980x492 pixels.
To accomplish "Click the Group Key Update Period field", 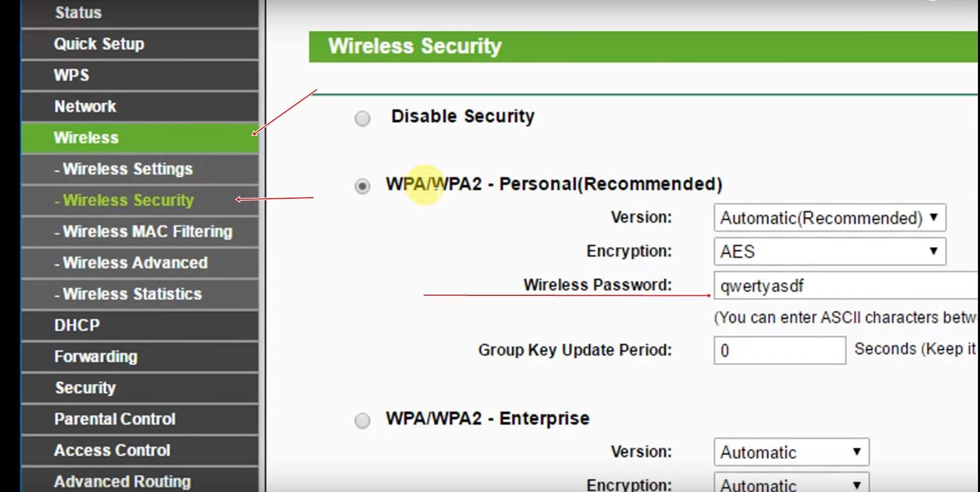I will 779,350.
